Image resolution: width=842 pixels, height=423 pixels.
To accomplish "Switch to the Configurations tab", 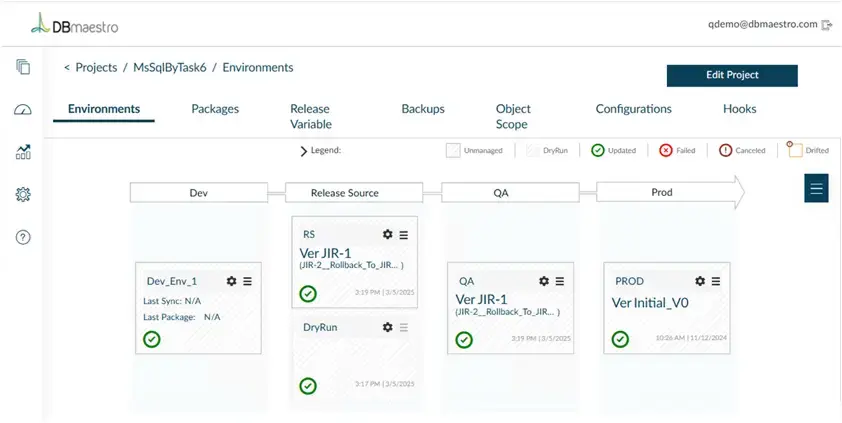I will pyautogui.click(x=633, y=109).
